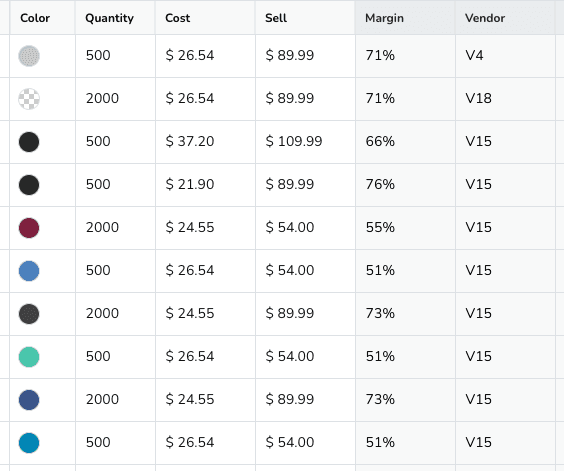The image size is (564, 471).
Task: Select the V18 vendor cell
Action: point(505,99)
